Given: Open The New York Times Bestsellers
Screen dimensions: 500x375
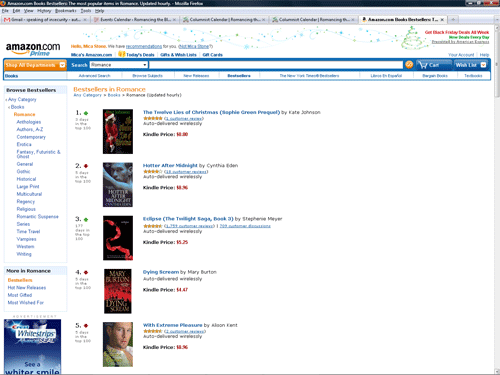Looking at the screenshot, I should [309, 76].
